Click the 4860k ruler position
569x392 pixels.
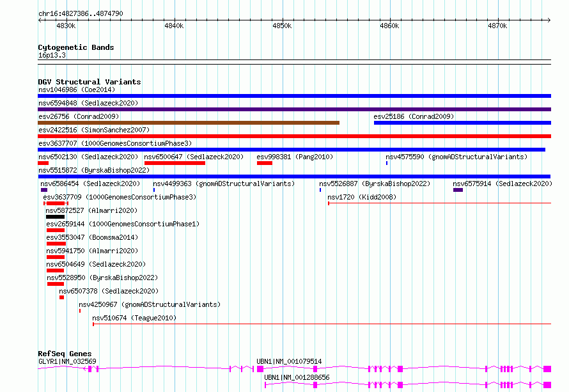(x=389, y=26)
